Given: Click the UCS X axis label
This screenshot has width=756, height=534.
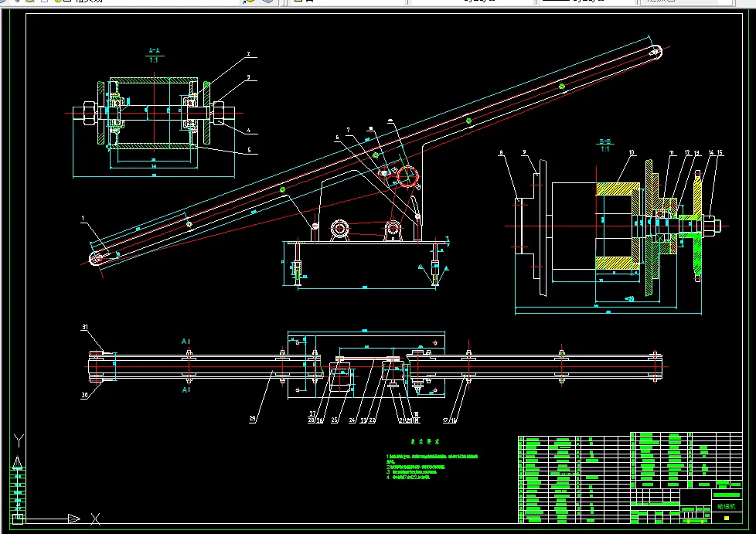Looking at the screenshot, I should pyautogui.click(x=95, y=519).
